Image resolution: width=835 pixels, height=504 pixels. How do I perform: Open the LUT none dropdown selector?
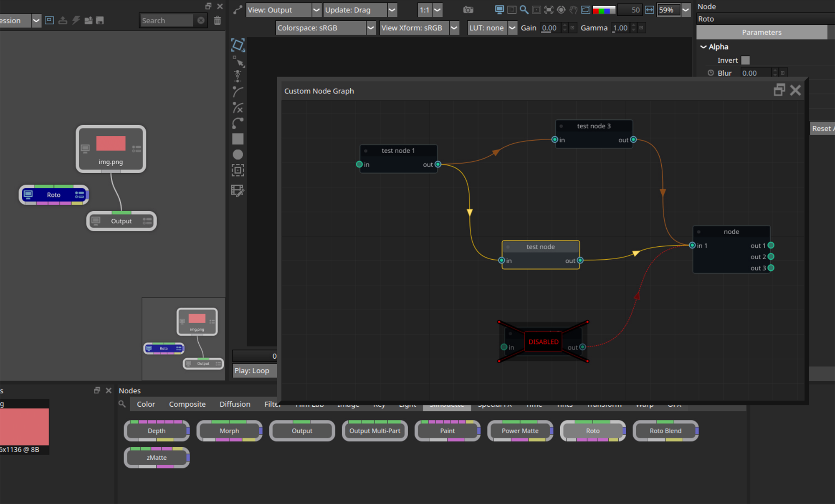click(511, 28)
